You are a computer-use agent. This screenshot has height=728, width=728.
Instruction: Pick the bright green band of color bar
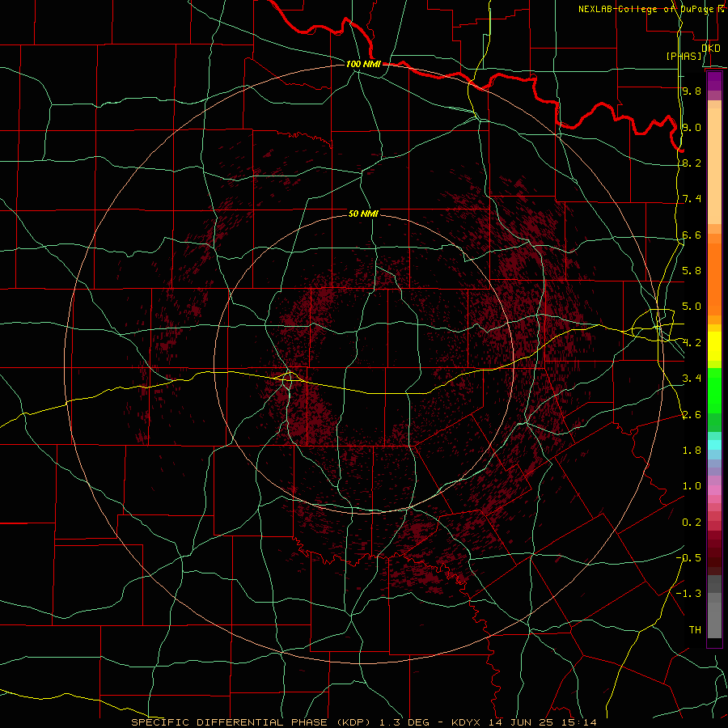pos(714,391)
